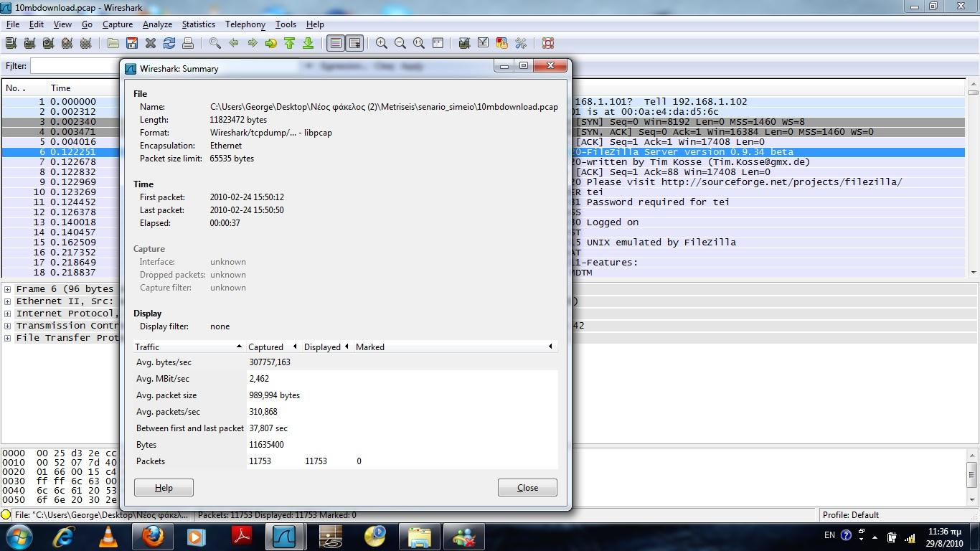Toggle auto scroll in live capture

[x=354, y=43]
